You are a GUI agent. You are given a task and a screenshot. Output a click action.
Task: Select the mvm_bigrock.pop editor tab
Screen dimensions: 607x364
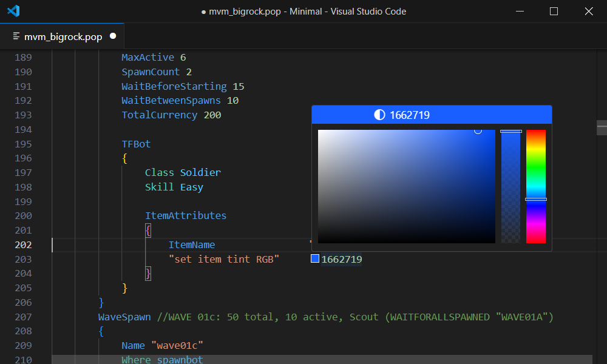tap(62, 36)
